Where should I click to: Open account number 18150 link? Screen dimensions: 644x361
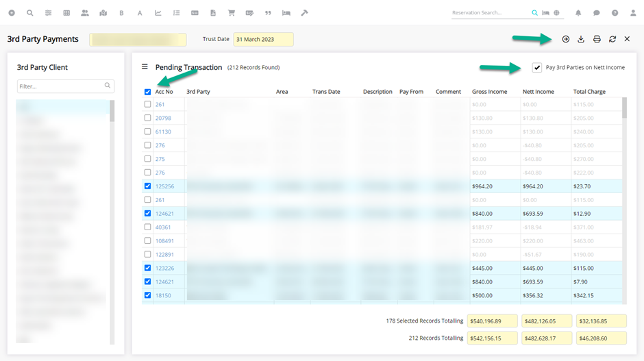point(163,295)
